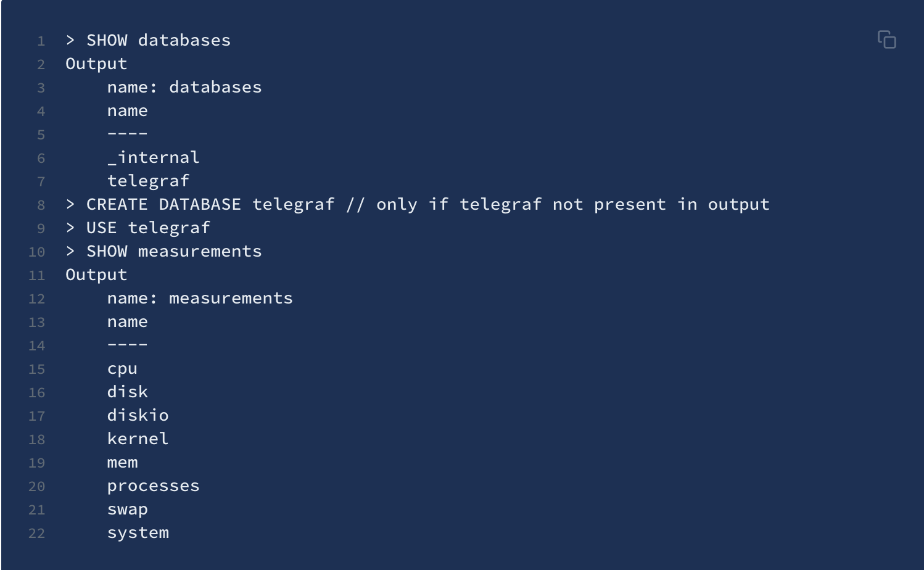Image resolution: width=924 pixels, height=570 pixels.
Task: Click the _internal database name
Action: (x=154, y=157)
